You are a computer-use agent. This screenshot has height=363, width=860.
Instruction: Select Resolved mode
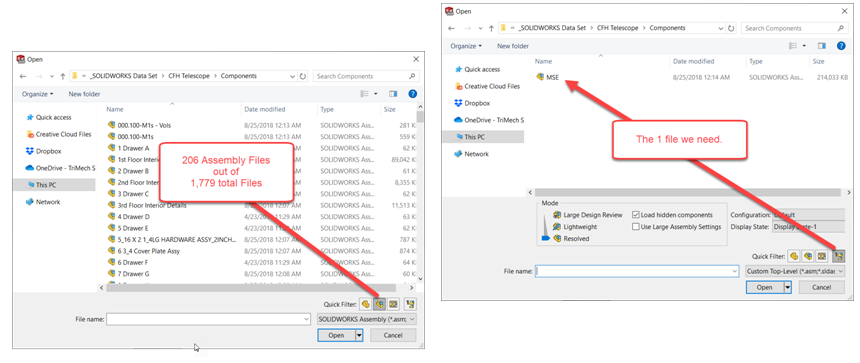pyautogui.click(x=572, y=239)
